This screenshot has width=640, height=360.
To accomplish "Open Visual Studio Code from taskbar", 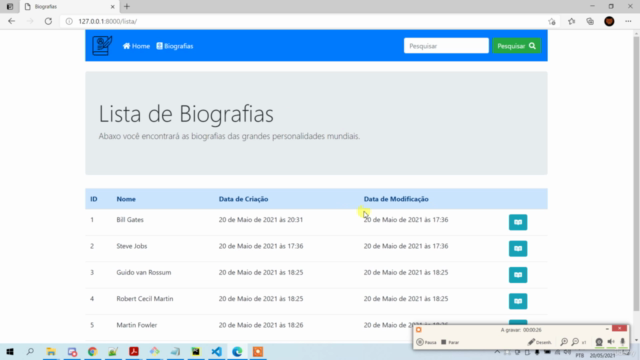I will tap(216, 351).
